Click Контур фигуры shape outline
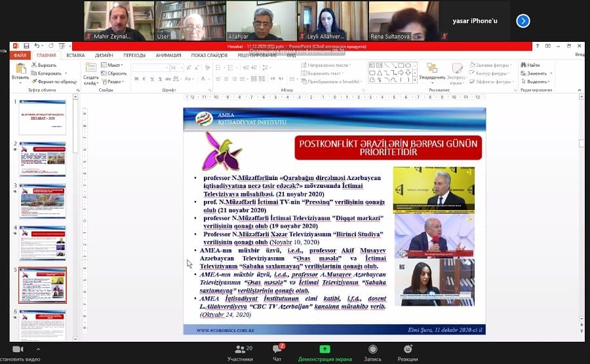 (490, 73)
